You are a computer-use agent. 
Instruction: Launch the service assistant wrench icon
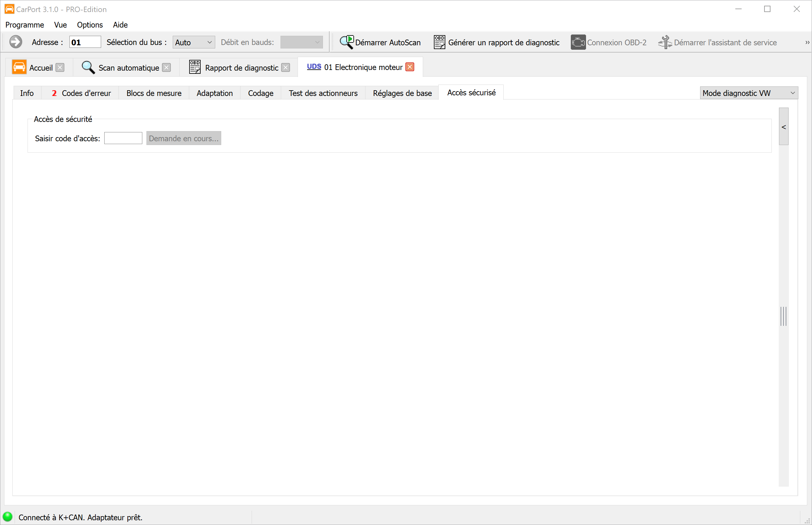pyautogui.click(x=665, y=42)
